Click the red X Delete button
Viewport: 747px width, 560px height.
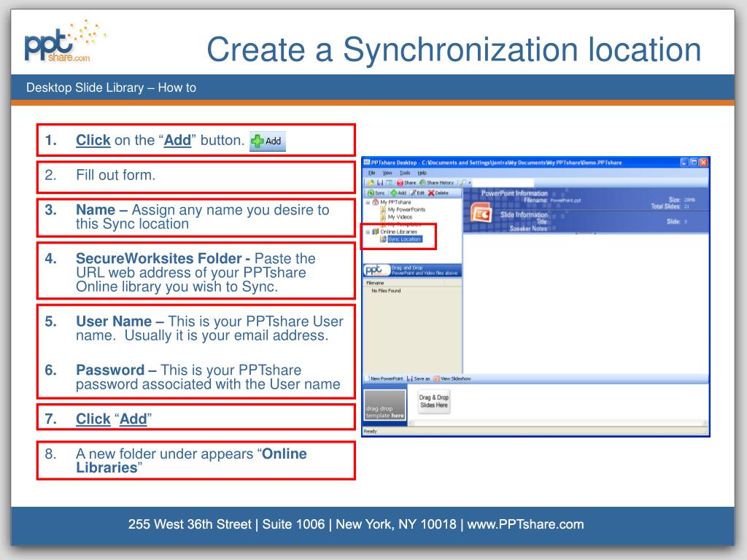click(438, 192)
